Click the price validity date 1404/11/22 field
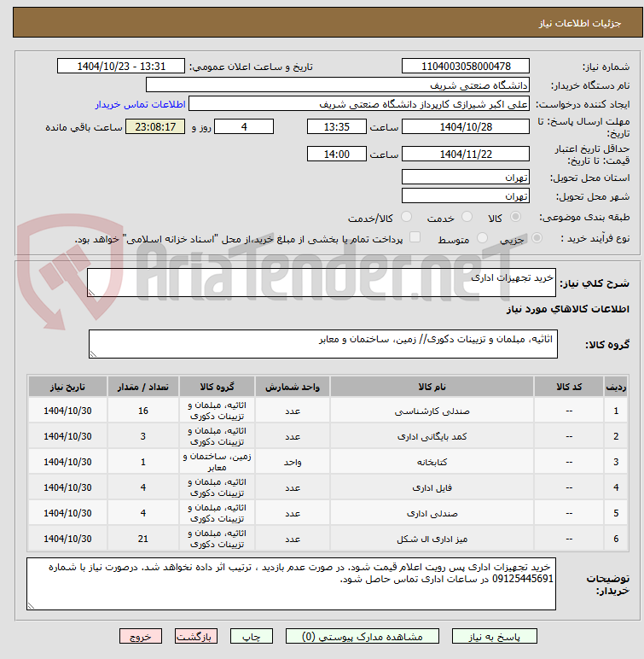 click(466, 154)
